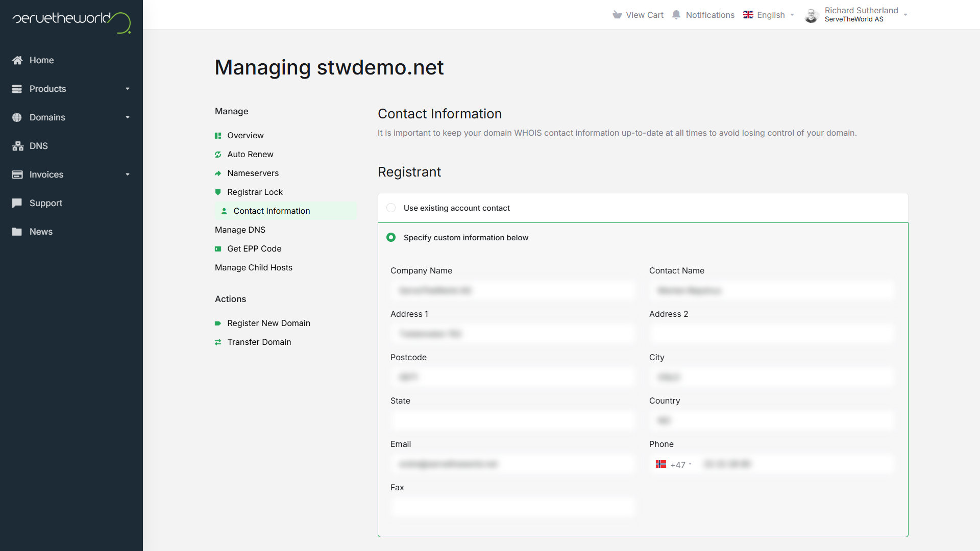This screenshot has width=980, height=551.
Task: Click the Postcode input field
Action: [x=513, y=378]
